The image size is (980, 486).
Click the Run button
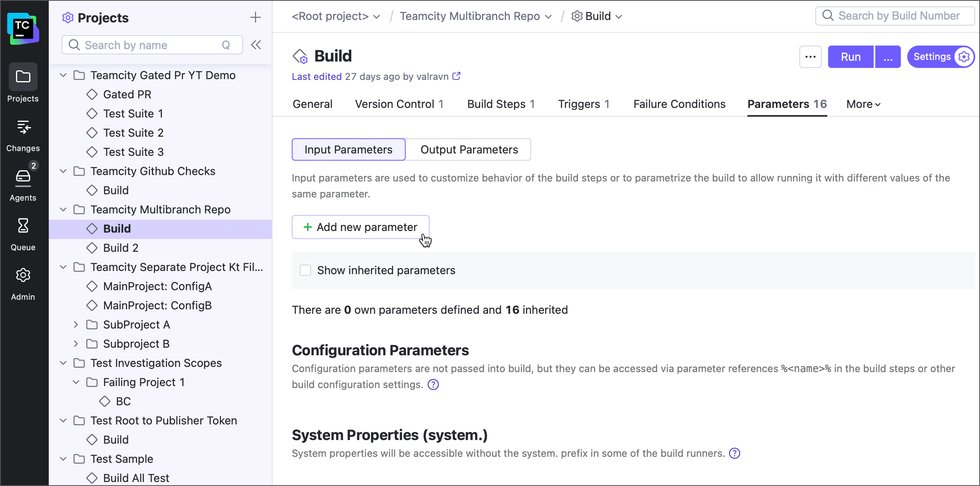coord(850,56)
